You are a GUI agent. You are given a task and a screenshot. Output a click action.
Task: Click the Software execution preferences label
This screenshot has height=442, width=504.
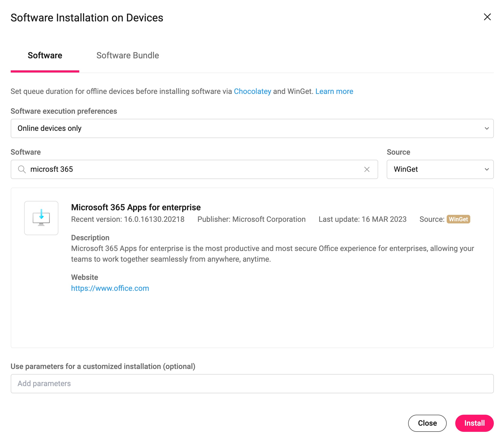[x=64, y=111]
